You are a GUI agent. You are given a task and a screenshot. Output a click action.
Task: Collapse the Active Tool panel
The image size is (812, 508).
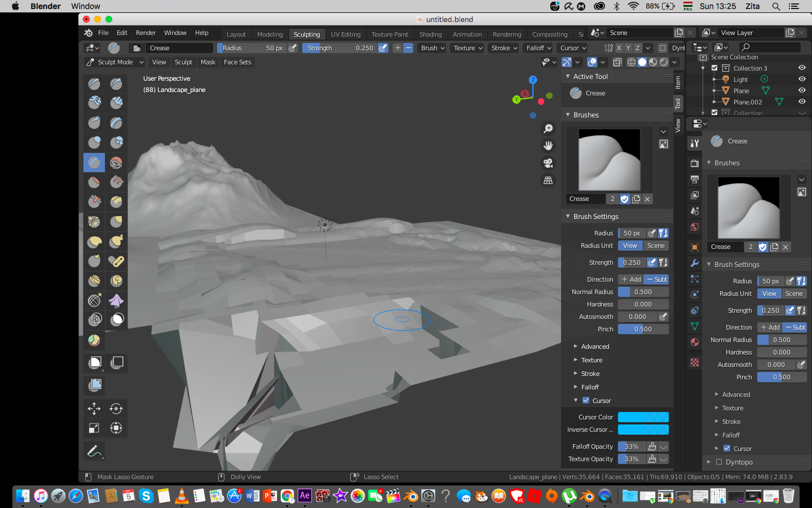(589, 76)
